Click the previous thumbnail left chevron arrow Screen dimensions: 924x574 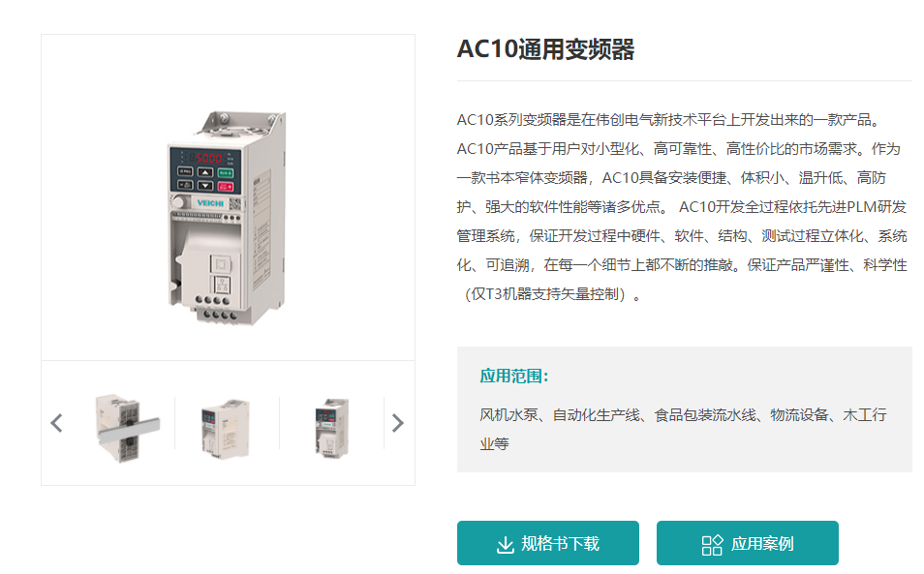56,423
